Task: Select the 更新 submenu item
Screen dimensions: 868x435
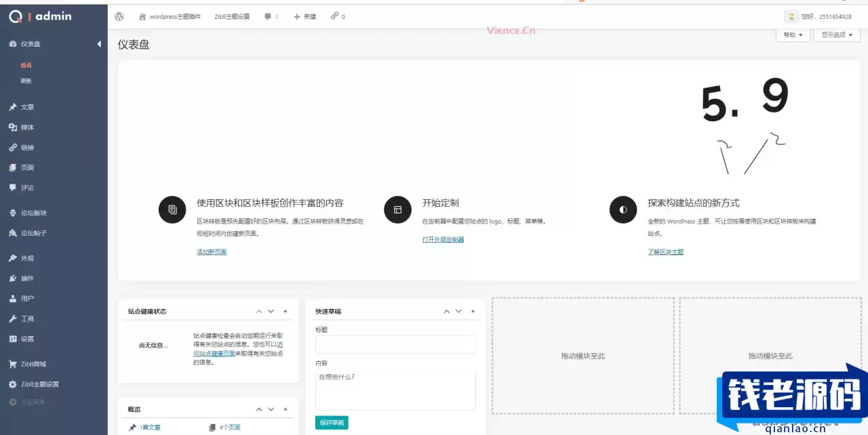Action: [x=26, y=81]
